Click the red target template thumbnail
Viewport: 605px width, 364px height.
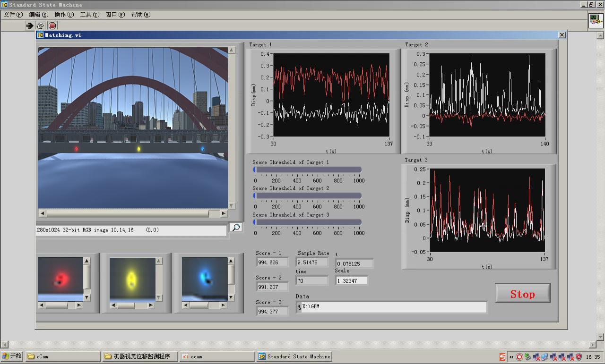pos(60,279)
